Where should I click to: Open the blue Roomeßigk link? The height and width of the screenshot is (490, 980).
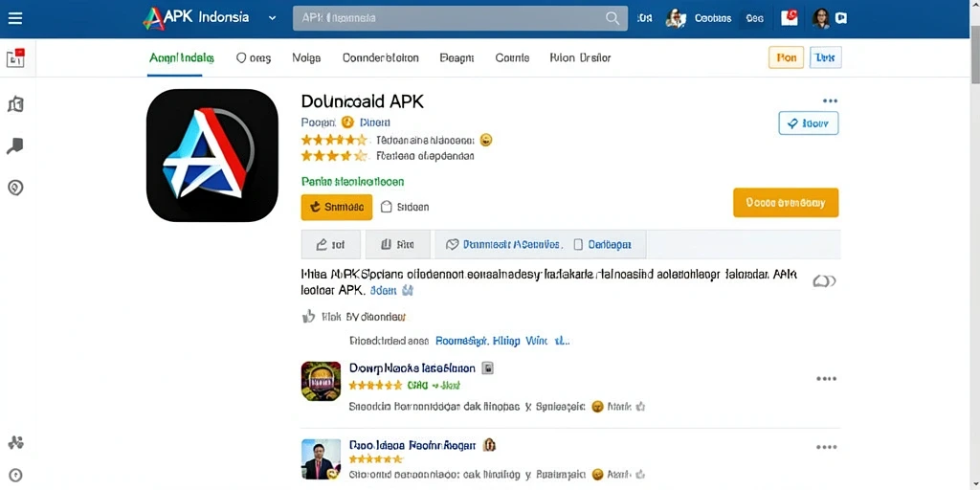tap(461, 342)
